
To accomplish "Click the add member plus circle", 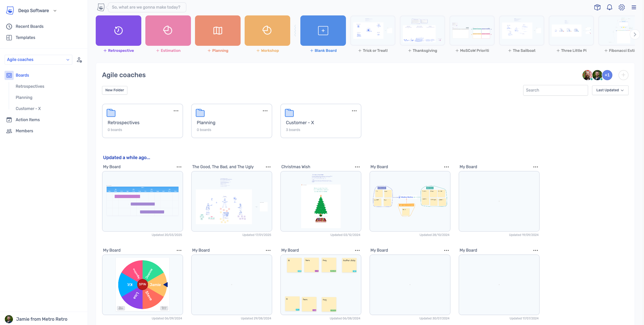I will point(623,75).
